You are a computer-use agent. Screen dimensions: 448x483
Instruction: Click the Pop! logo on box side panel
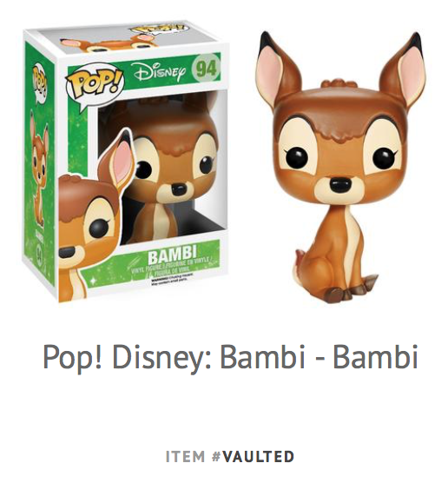coord(39,81)
